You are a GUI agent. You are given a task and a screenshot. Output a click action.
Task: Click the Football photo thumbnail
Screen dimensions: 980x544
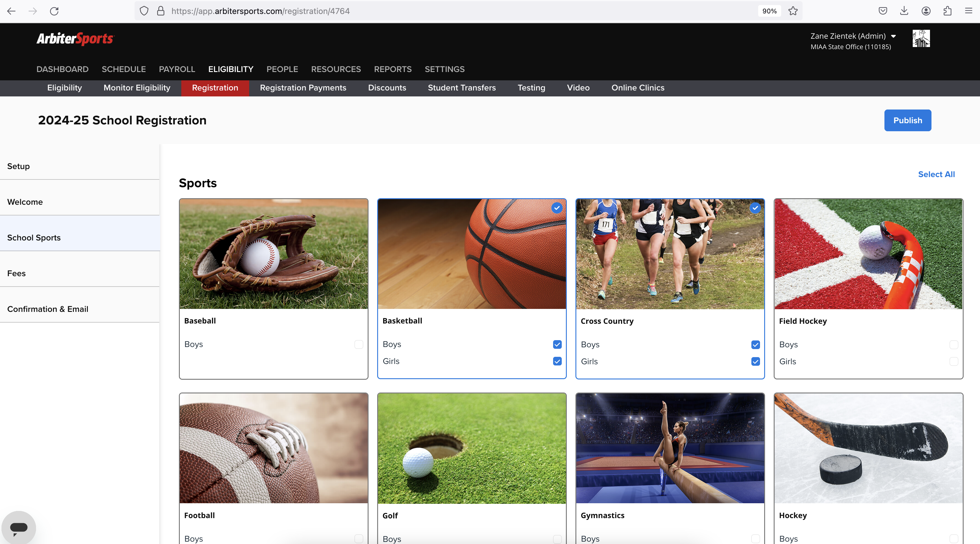point(274,448)
